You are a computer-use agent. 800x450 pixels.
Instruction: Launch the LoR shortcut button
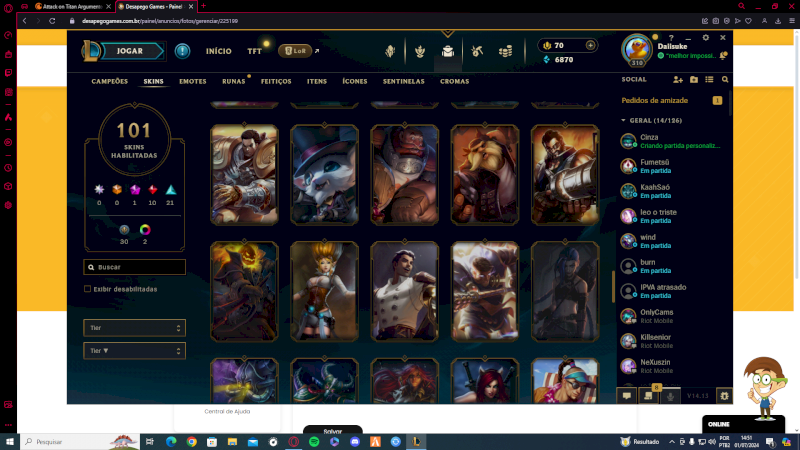pyautogui.click(x=295, y=51)
